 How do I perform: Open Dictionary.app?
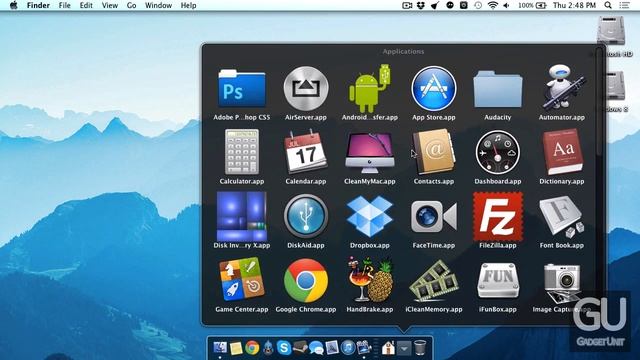click(x=562, y=152)
